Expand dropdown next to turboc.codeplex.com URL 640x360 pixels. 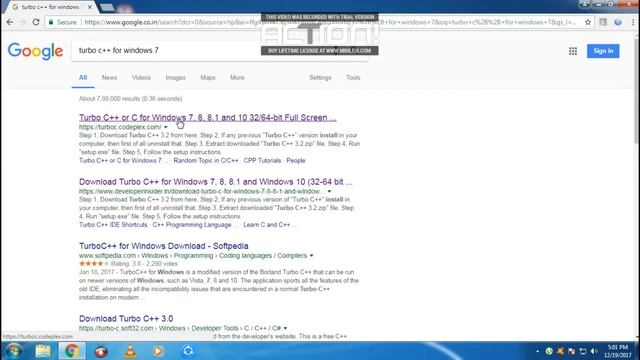tap(166, 127)
